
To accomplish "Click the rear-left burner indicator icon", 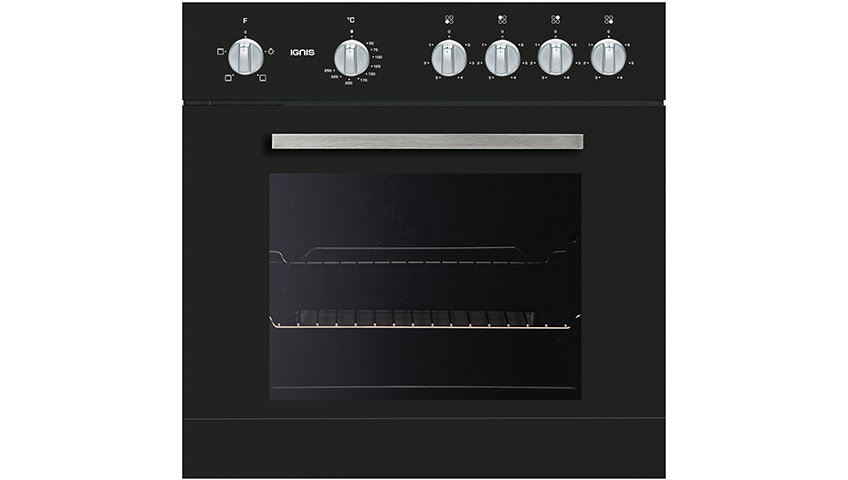I will [x=502, y=19].
